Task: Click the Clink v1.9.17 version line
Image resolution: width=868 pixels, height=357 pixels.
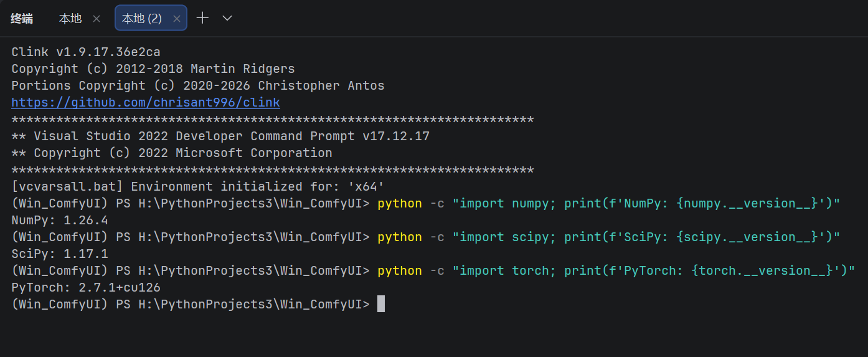Action: pos(86,52)
